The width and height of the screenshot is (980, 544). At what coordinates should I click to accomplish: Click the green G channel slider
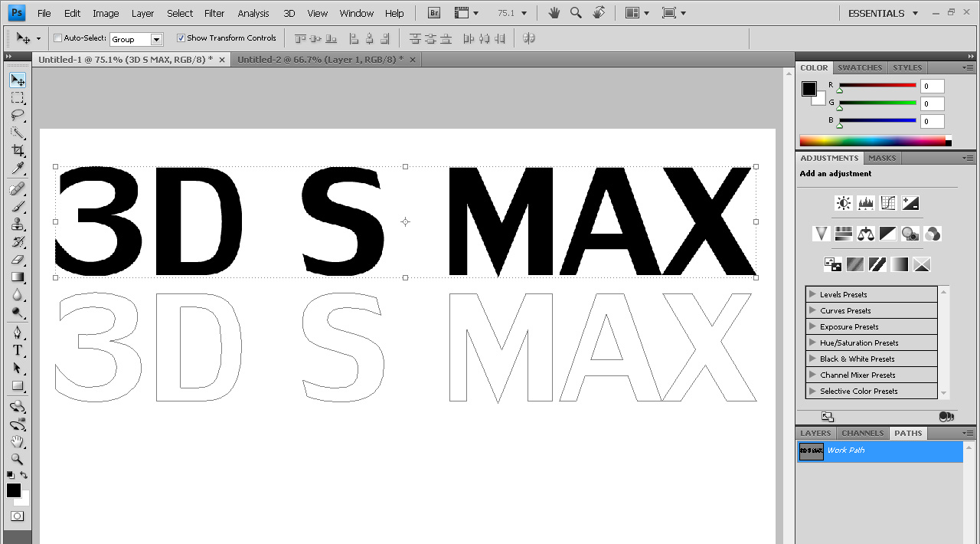pos(877,103)
